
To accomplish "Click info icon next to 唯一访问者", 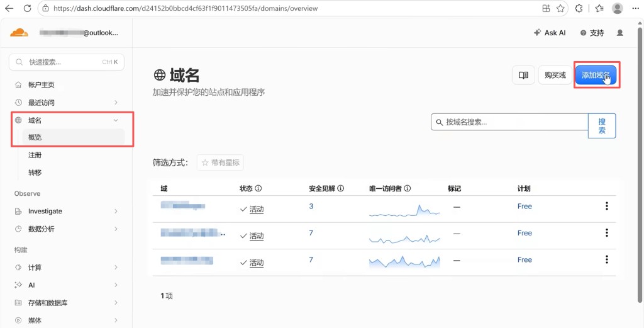I will (x=408, y=189).
